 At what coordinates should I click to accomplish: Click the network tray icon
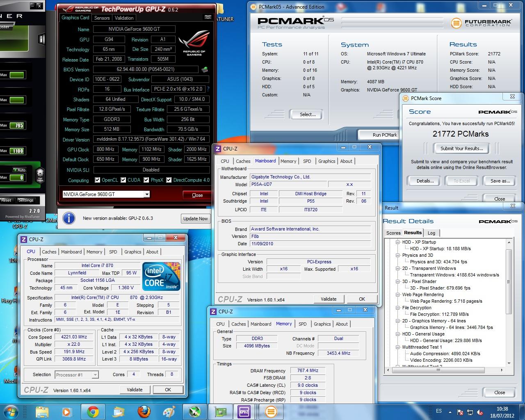click(x=469, y=412)
